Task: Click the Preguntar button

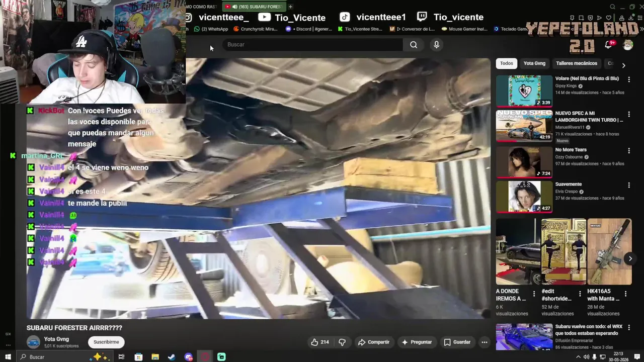Action: click(416, 342)
